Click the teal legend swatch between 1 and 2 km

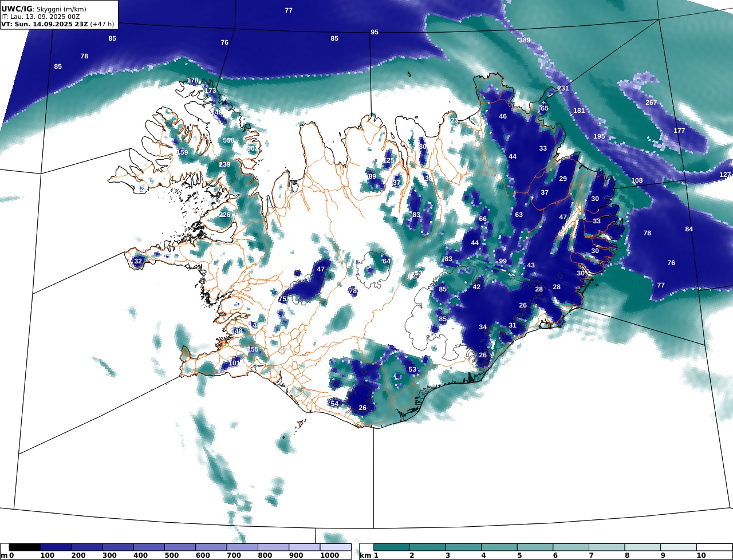[392, 547]
